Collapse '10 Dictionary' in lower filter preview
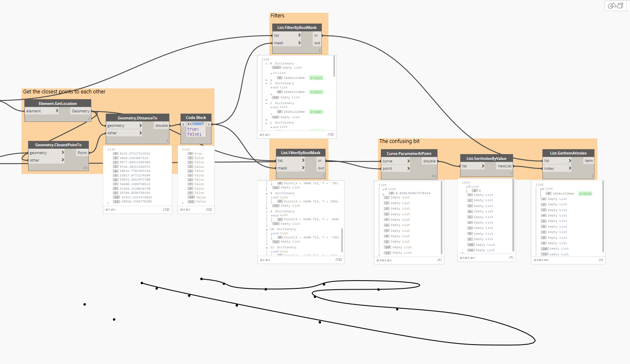The image size is (630, 364). click(267, 229)
